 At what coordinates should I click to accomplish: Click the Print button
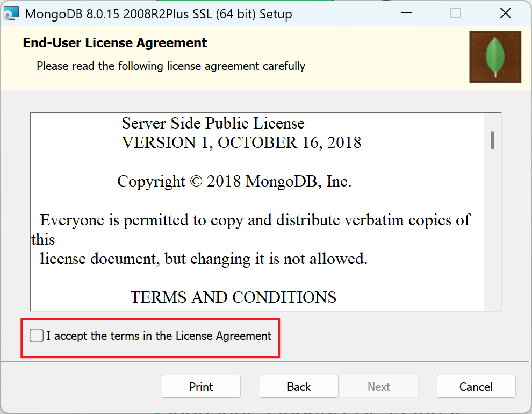(x=201, y=387)
